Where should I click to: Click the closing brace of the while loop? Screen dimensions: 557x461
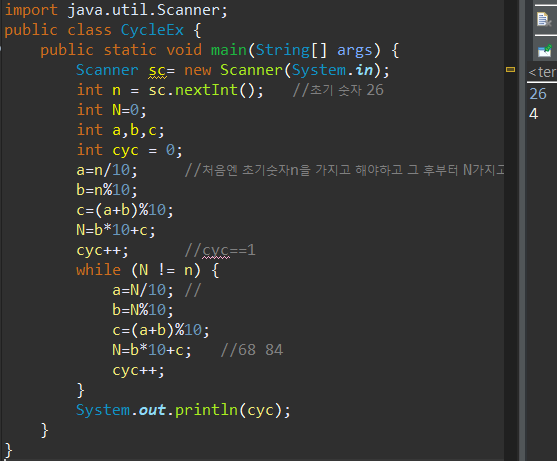(81, 390)
